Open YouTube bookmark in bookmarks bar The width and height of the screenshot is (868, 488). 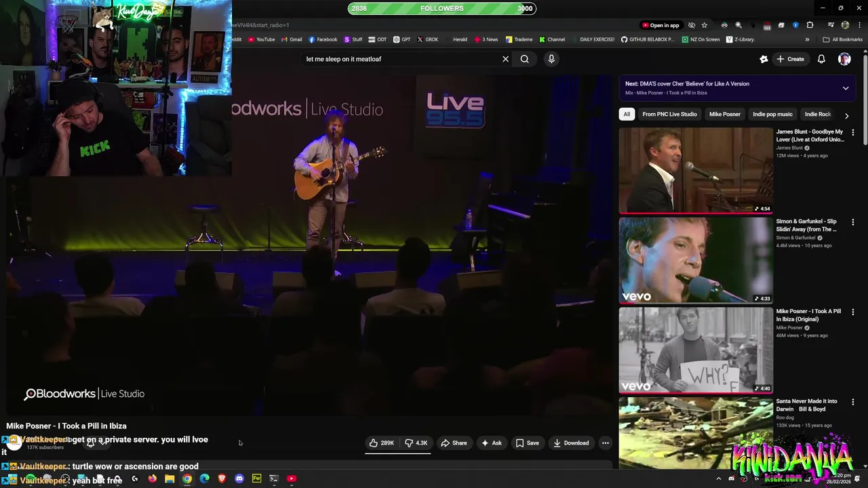[x=261, y=39]
